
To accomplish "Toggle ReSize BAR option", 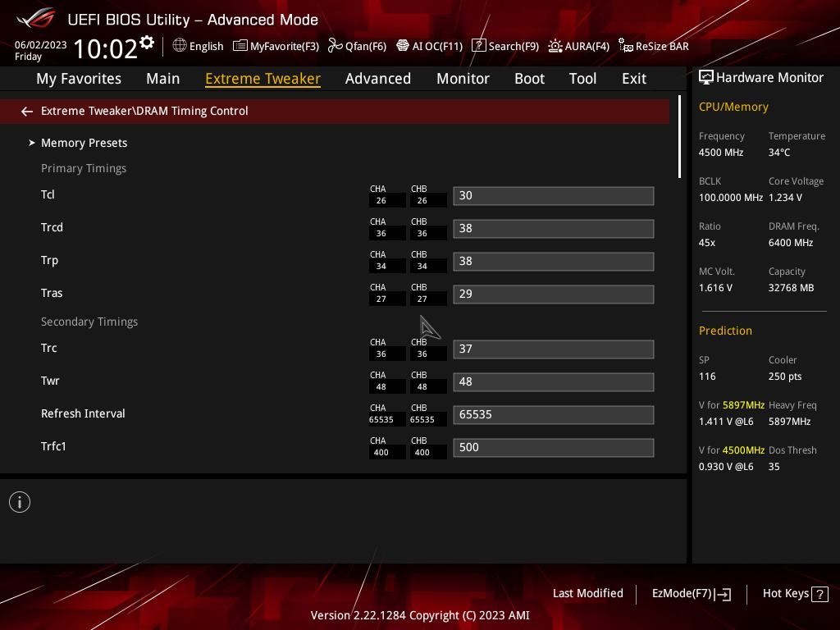I will [x=654, y=46].
